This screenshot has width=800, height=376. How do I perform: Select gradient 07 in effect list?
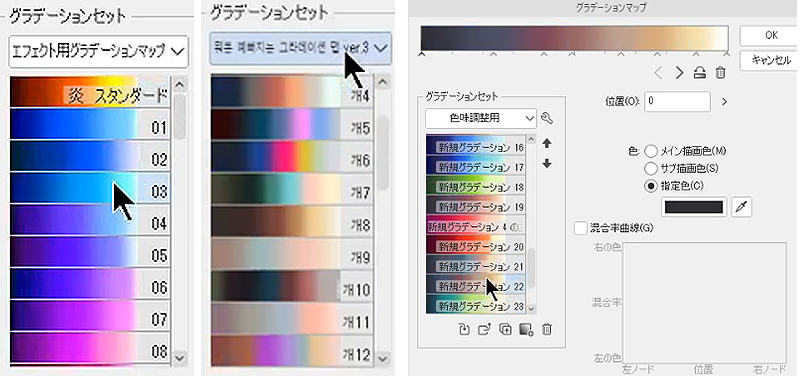90,317
